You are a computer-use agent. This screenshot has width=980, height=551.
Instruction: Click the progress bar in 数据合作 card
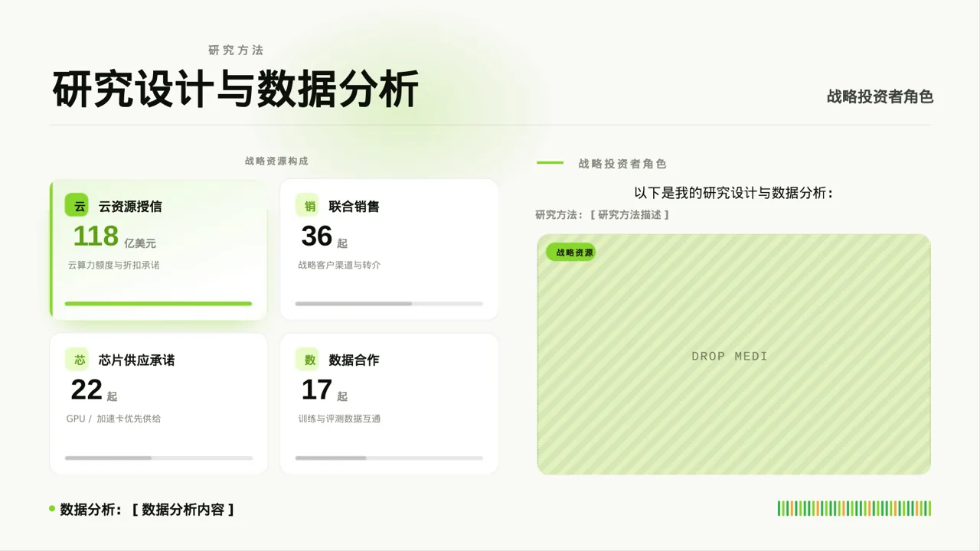pos(389,458)
